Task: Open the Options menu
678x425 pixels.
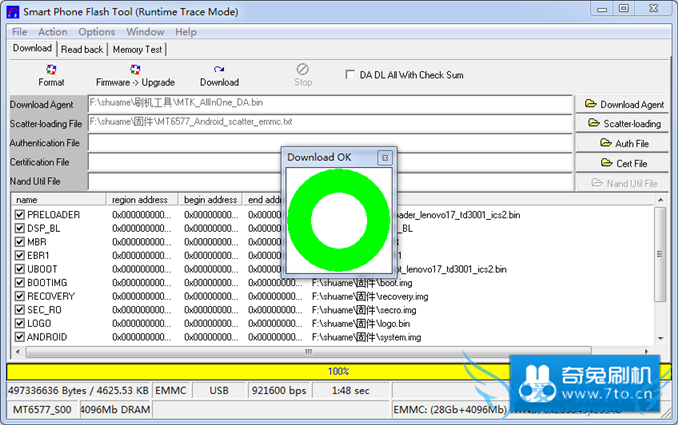Action: pyautogui.click(x=97, y=32)
